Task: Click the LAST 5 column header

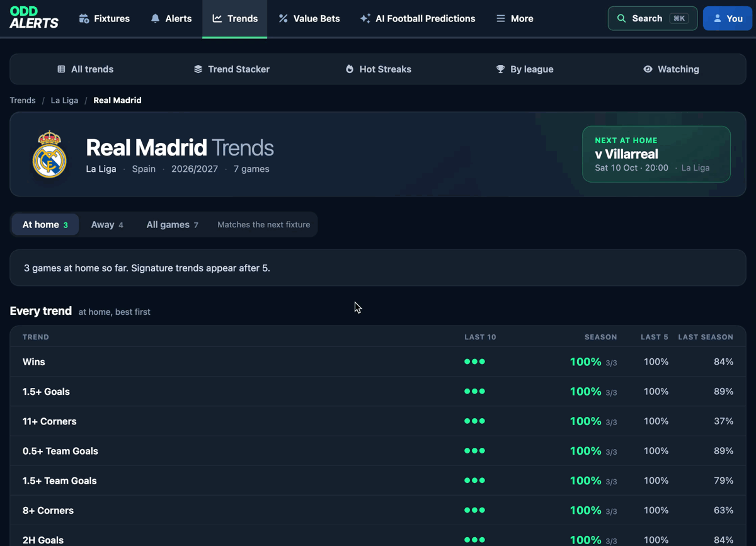Action: (655, 337)
